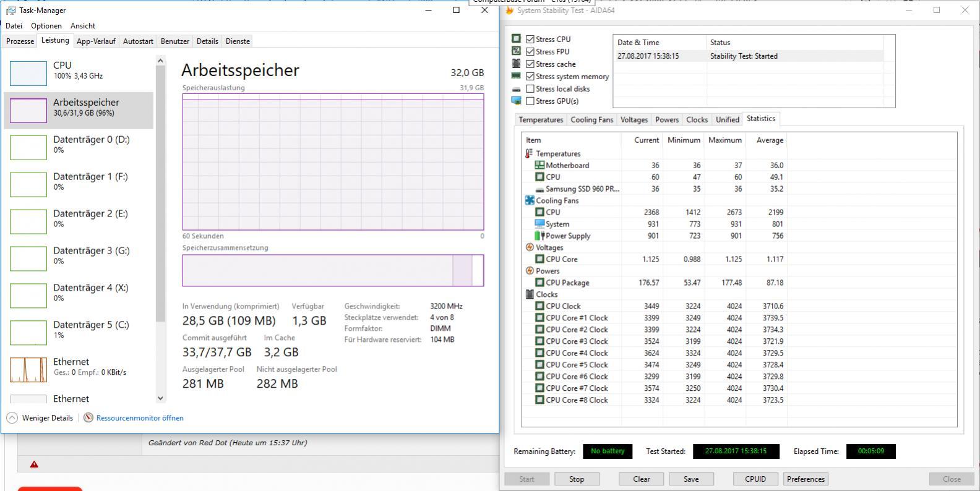
Task: Select Datenträger 1 (F:) entry
Action: (79, 185)
